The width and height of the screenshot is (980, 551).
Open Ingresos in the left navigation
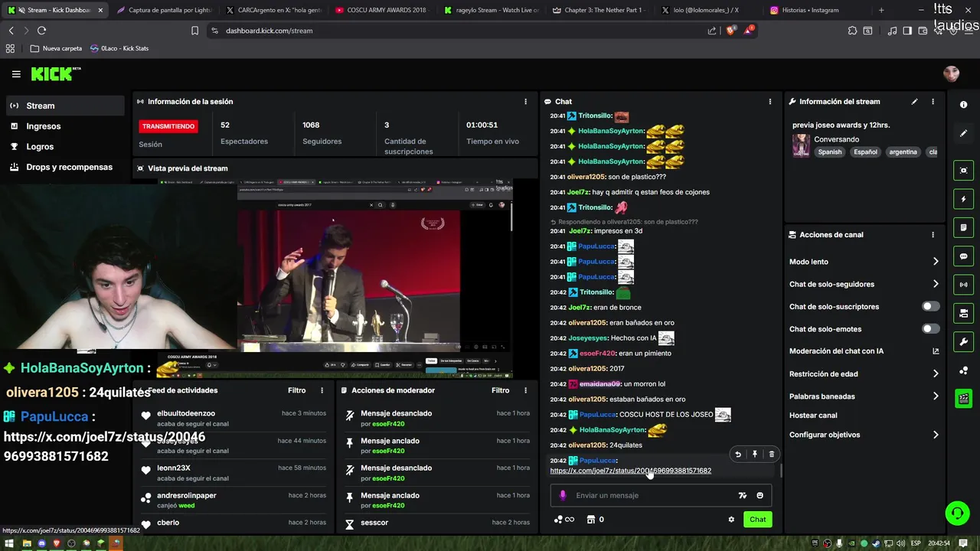pyautogui.click(x=65, y=126)
